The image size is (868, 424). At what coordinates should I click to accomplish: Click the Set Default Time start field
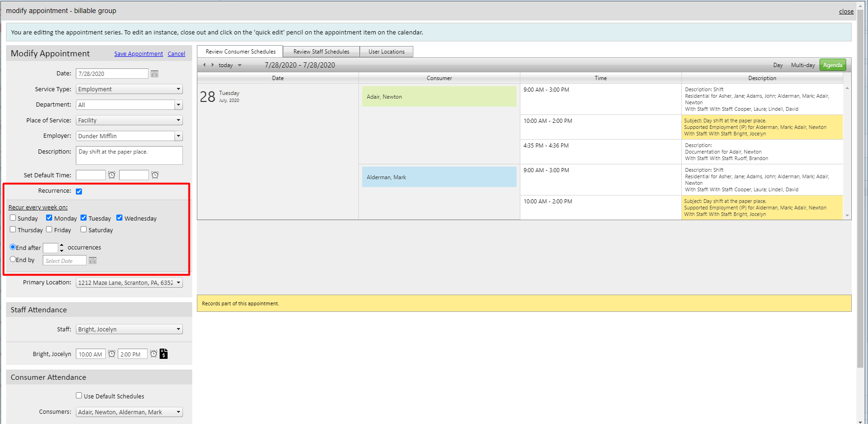91,175
